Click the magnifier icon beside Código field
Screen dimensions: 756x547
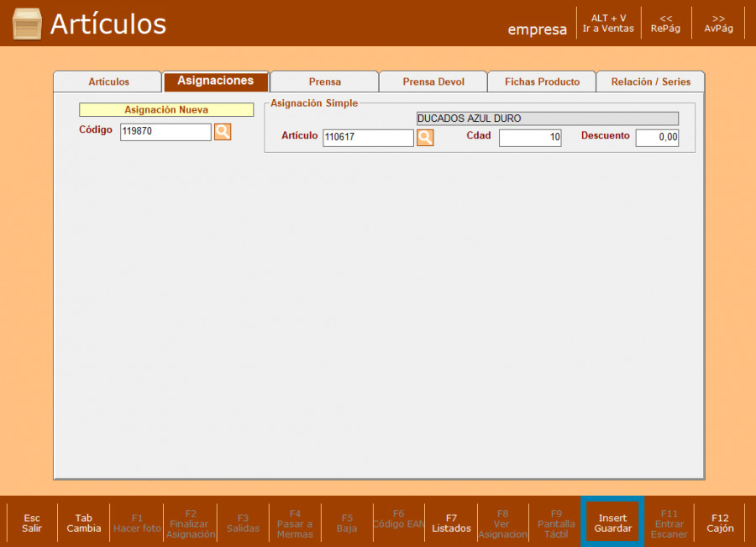(x=223, y=132)
